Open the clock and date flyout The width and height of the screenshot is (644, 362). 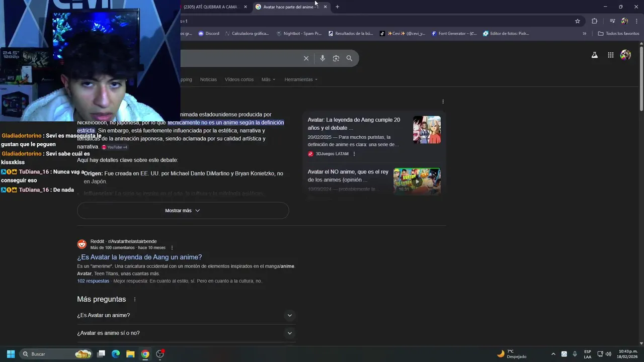coord(628,354)
